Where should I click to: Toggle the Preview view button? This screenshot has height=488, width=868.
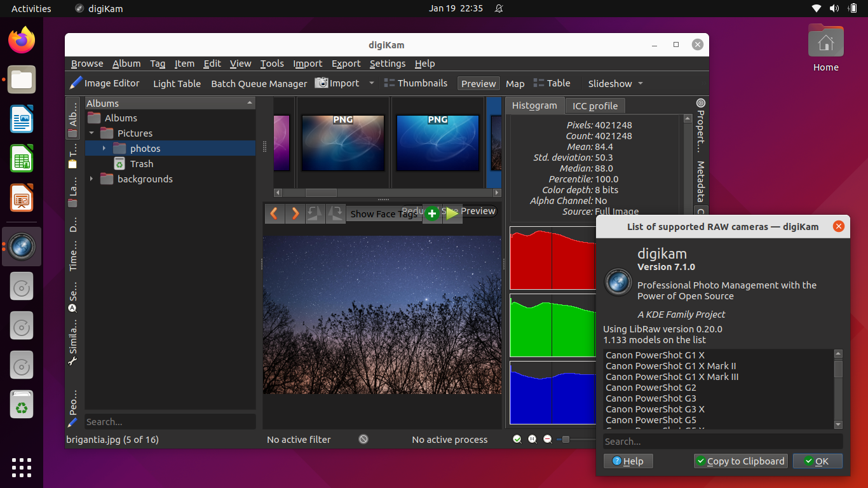click(x=478, y=83)
